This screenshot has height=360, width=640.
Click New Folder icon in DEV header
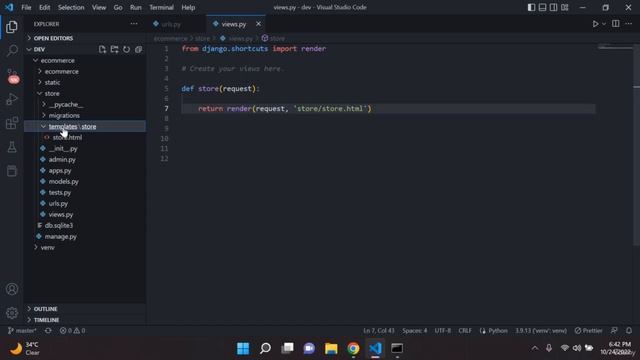(114, 49)
